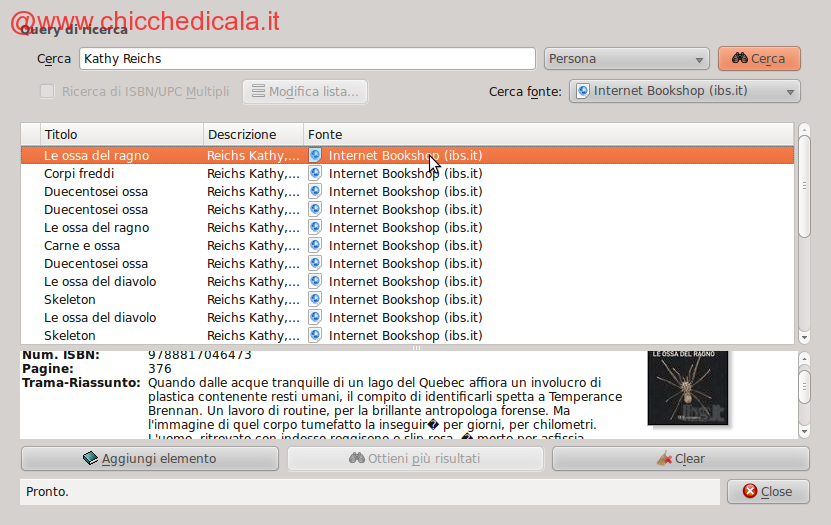Click source icon in Corpi freddi row

pyautogui.click(x=315, y=174)
